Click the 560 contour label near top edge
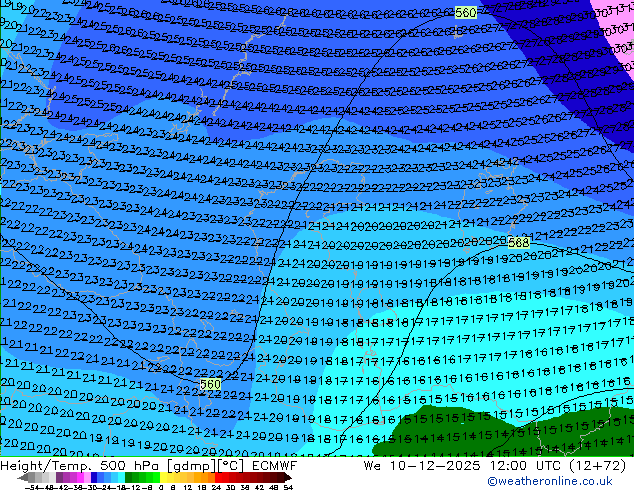The width and height of the screenshot is (634, 490). [465, 13]
